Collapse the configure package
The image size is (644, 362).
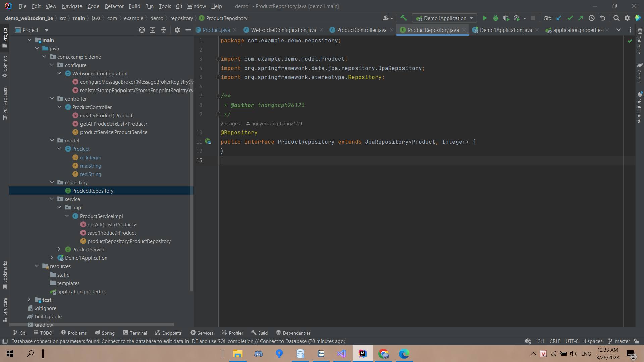(52, 65)
